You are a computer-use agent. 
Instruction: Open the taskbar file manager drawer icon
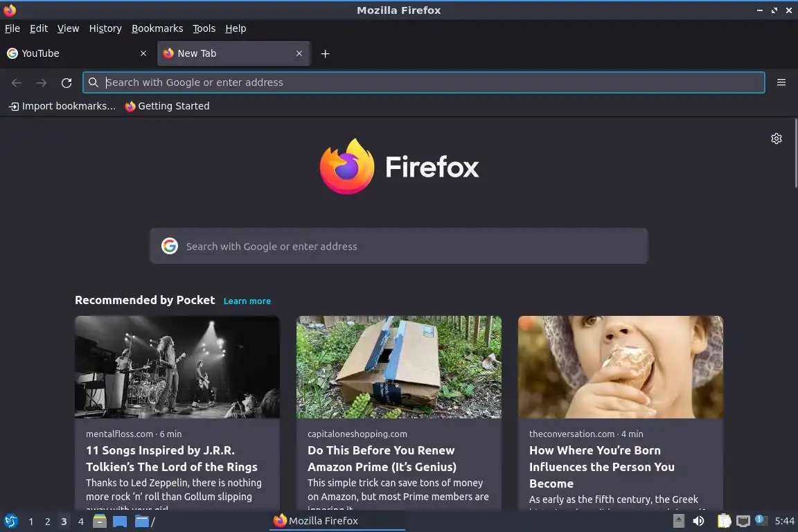point(100,521)
